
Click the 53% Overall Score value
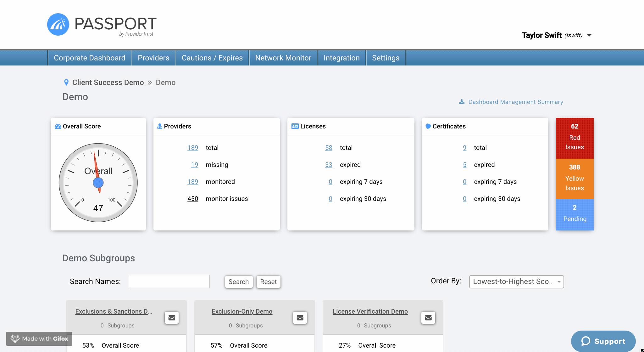coord(88,345)
